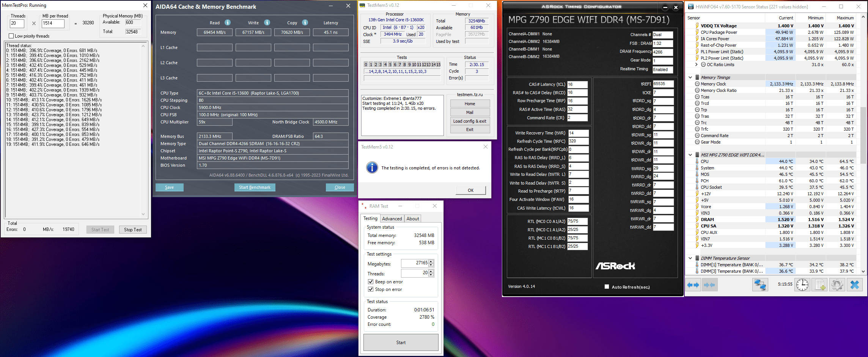Click Start Benchmark in AIDA64

tap(255, 187)
